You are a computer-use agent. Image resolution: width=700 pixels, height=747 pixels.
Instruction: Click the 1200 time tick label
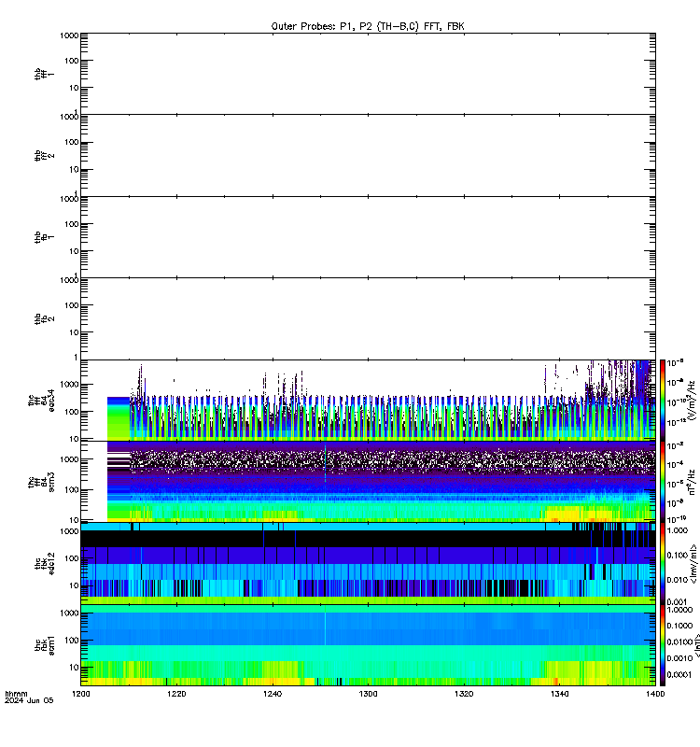click(x=80, y=694)
